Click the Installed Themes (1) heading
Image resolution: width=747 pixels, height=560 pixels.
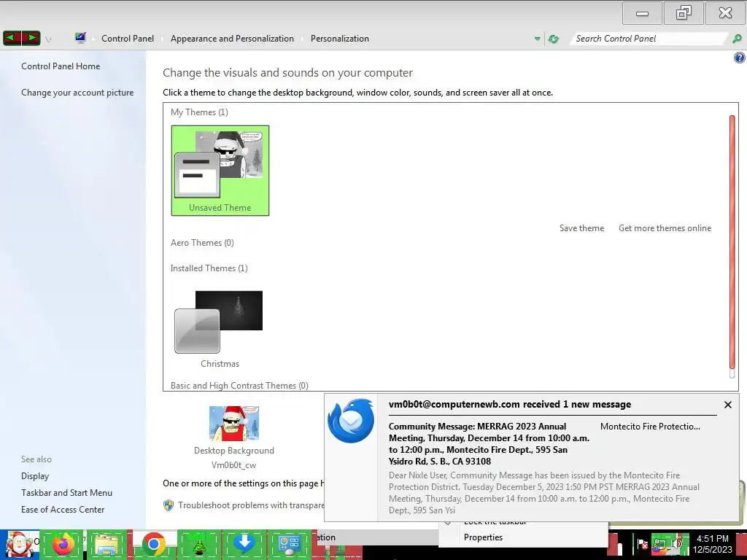point(209,268)
